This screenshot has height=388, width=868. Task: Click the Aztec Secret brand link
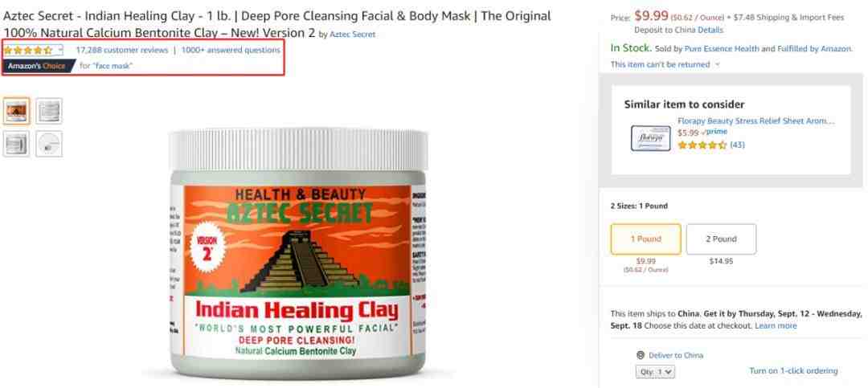352,35
